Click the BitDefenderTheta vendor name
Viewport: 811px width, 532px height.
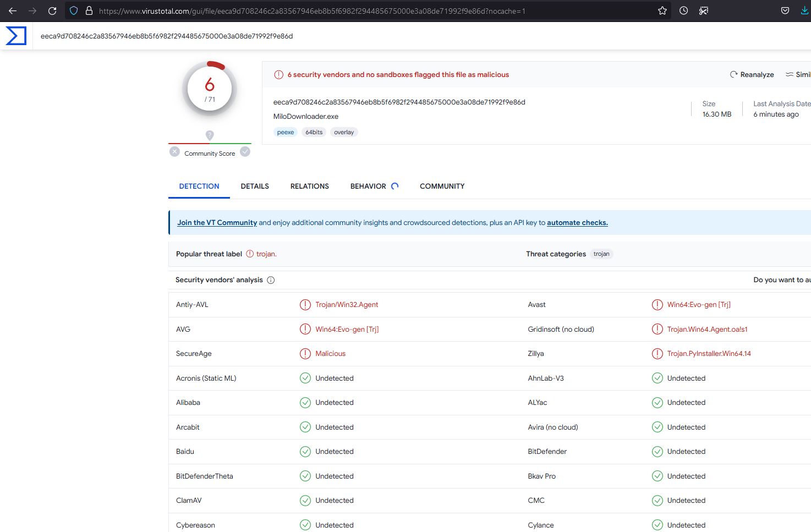[x=205, y=476]
